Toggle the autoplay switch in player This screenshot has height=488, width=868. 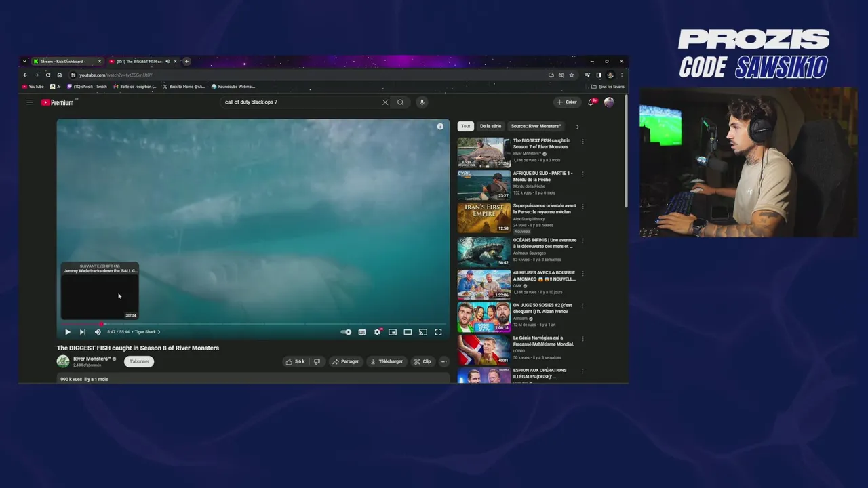(346, 332)
